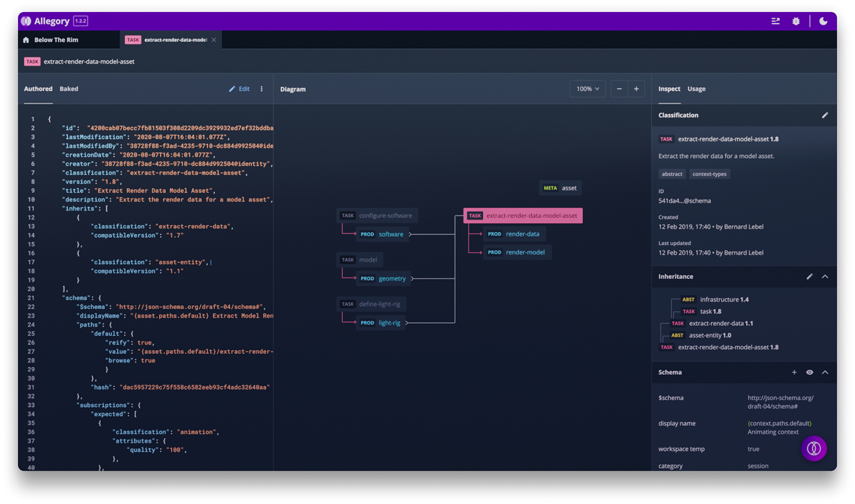The width and height of the screenshot is (855, 504).
Task: Click the software node output arrow
Action: (410, 234)
